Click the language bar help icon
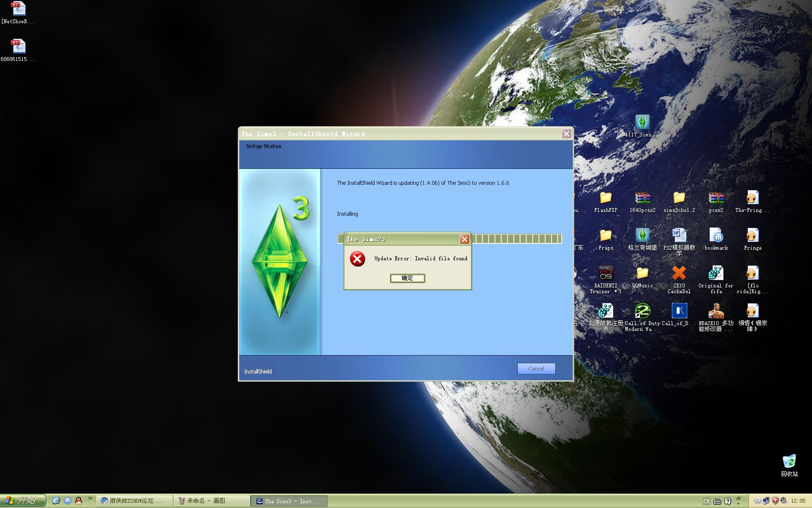The height and width of the screenshot is (508, 812). coord(727,501)
